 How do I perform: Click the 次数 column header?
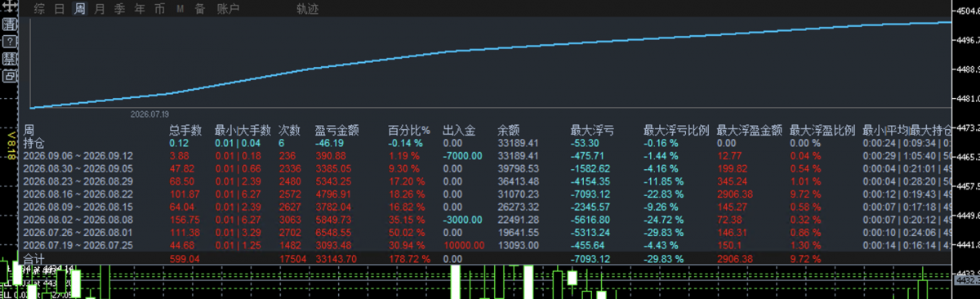click(x=290, y=131)
